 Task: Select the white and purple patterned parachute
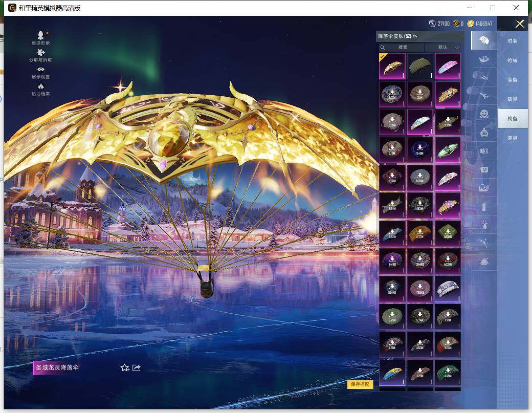pyautogui.click(x=448, y=289)
